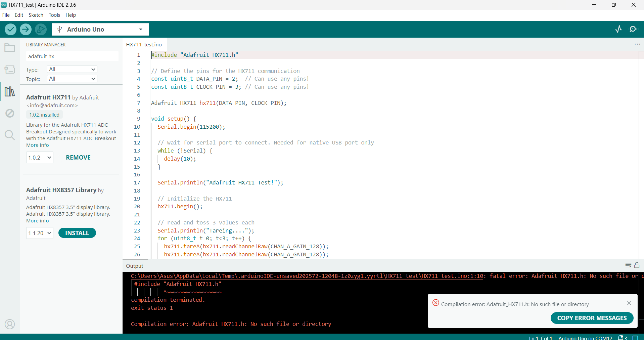Open the Boards Manager sidebar icon
The width and height of the screenshot is (644, 340).
click(9, 70)
